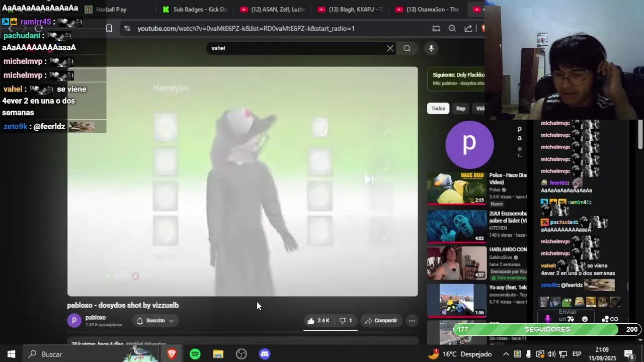Click the next video skip button on player
The width and height of the screenshot is (644, 362).
click(x=369, y=179)
